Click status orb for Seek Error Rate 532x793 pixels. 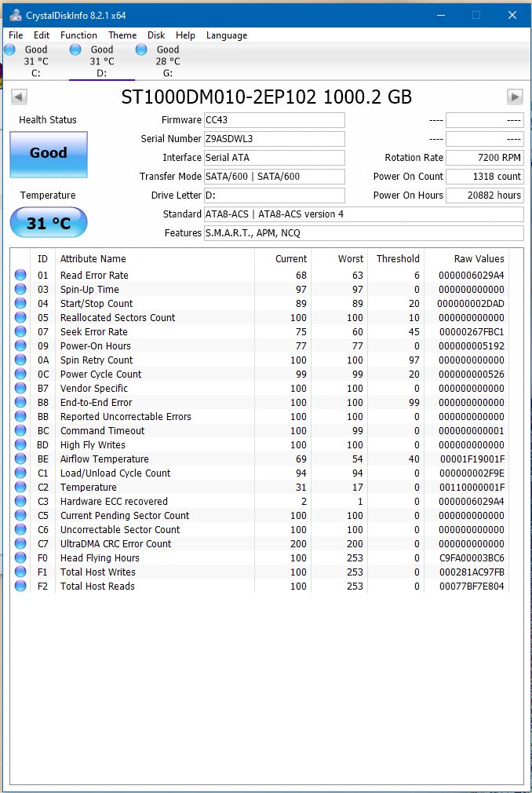coord(20,332)
